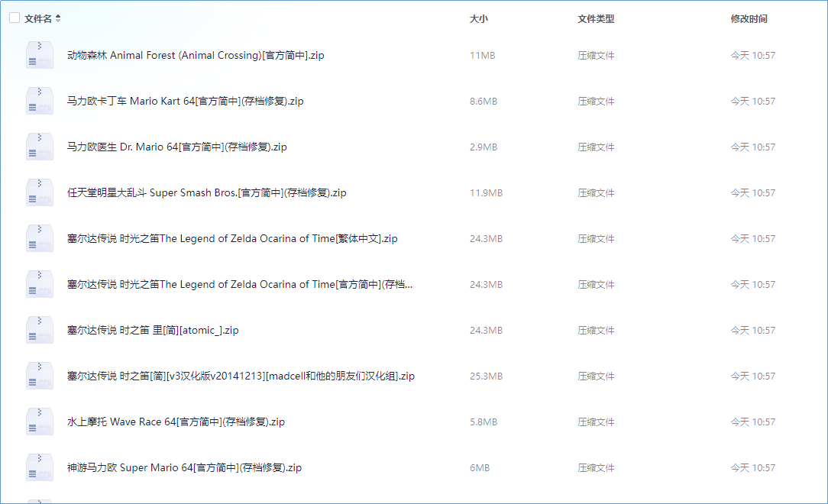Viewport: 828px width, 504px height.
Task: Click 压缩文件 type of Super Smash Bros. row
Action: (x=597, y=193)
